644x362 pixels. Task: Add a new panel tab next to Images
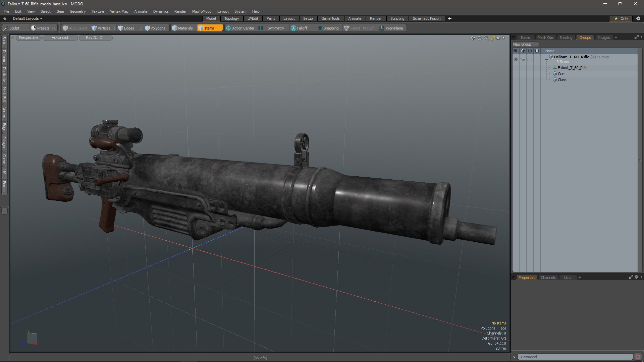tap(616, 38)
